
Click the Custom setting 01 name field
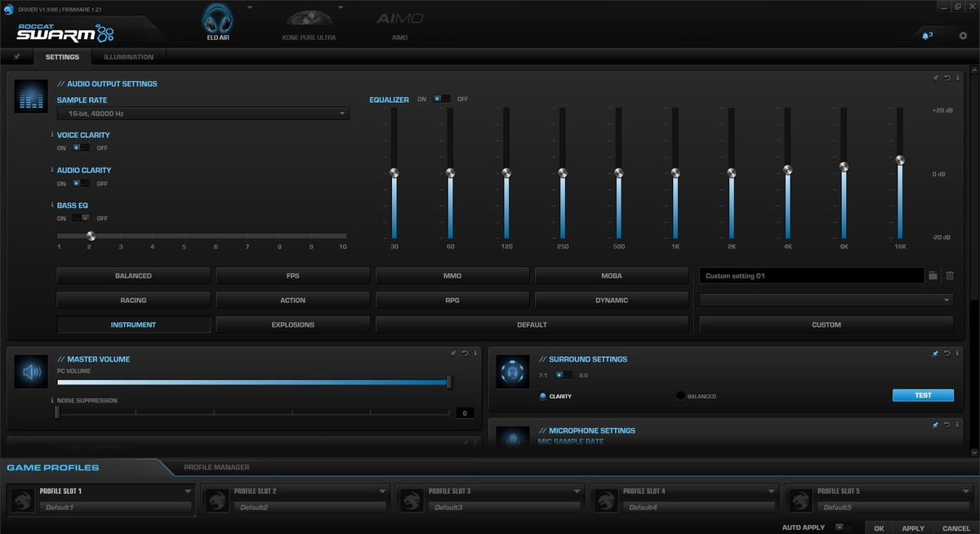812,276
